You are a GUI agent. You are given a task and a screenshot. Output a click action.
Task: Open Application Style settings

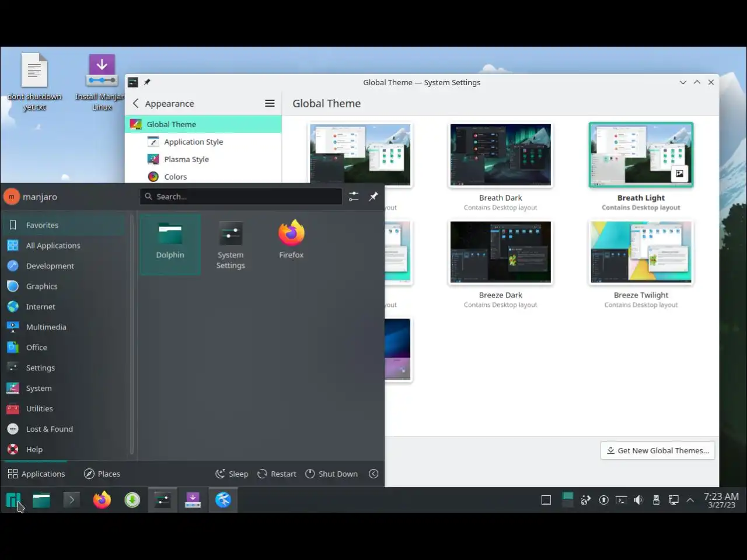tap(203, 142)
